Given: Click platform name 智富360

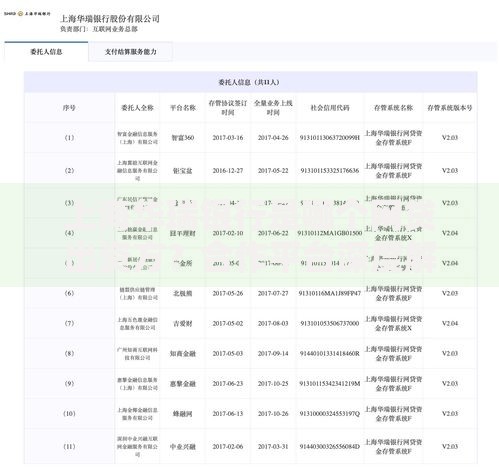Looking at the screenshot, I should click(183, 138).
